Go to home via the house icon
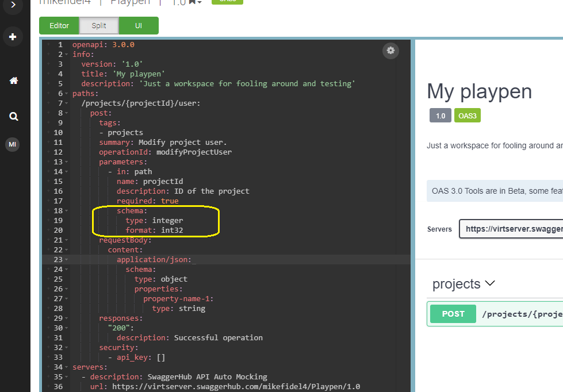 (x=13, y=80)
